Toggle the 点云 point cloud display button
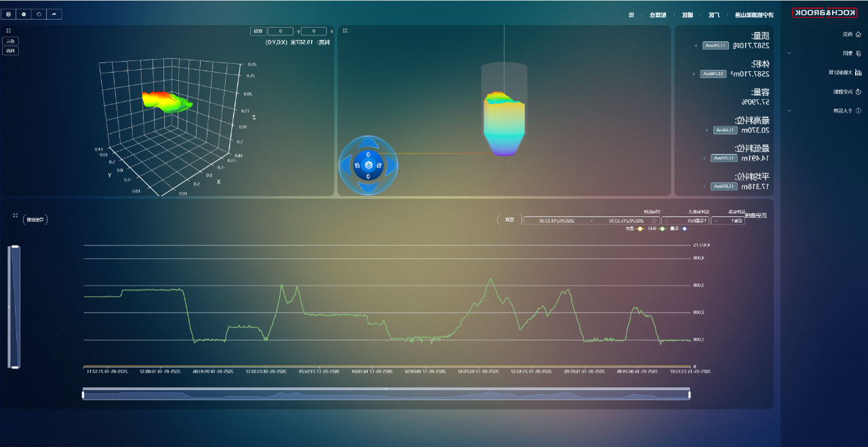The image size is (868, 447). point(9,41)
